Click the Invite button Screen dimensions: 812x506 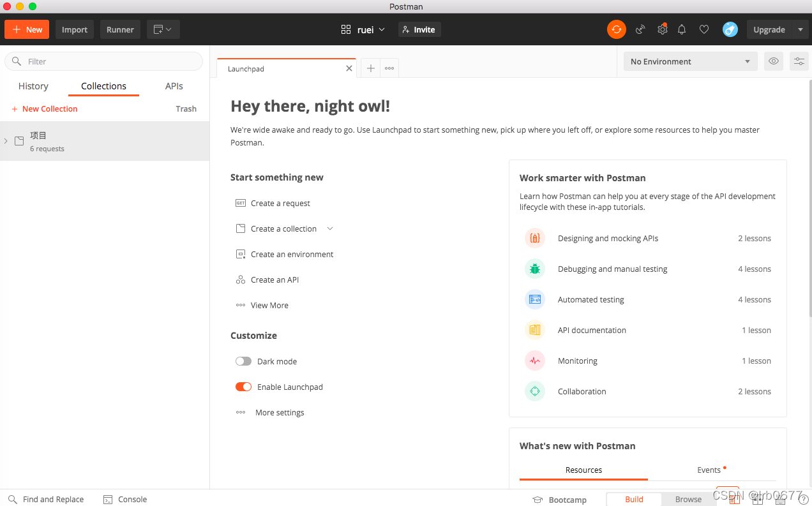(x=419, y=29)
